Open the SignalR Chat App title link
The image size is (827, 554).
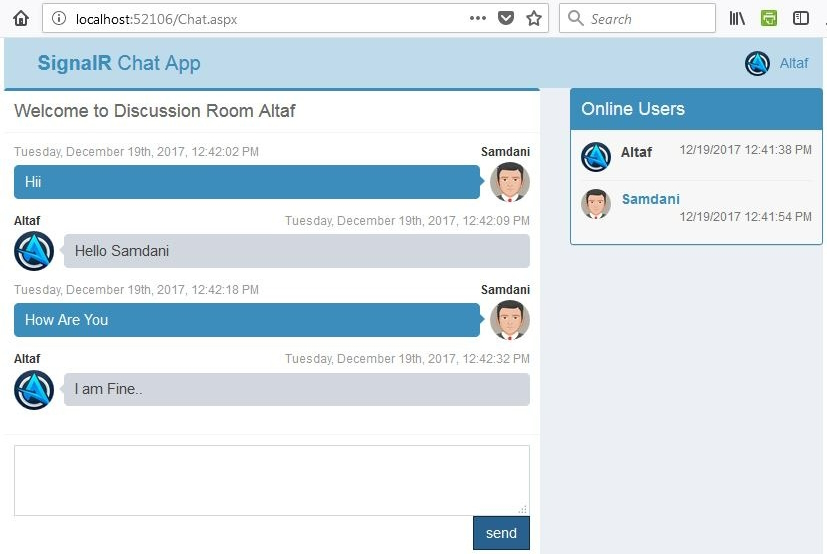(119, 63)
